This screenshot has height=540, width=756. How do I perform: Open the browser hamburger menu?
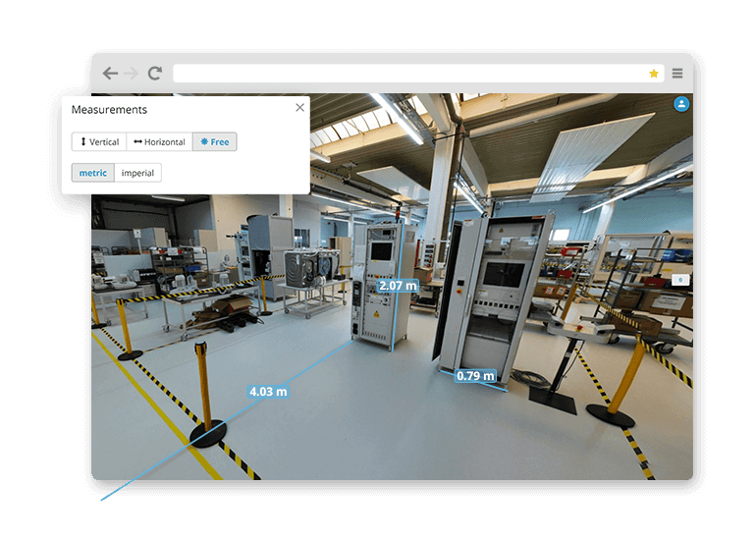[677, 74]
